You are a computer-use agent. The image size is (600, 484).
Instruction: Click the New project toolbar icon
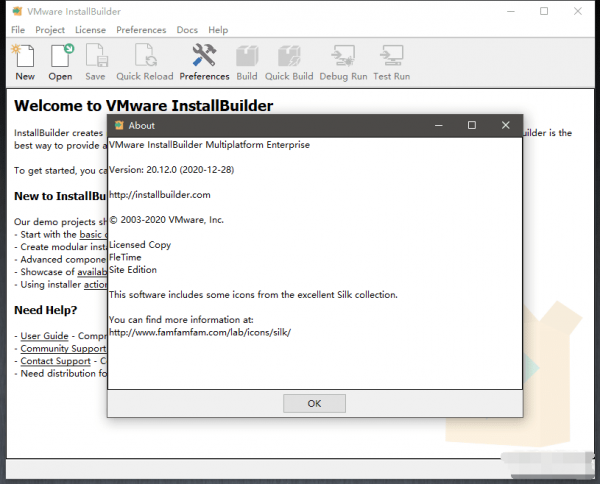[25, 60]
